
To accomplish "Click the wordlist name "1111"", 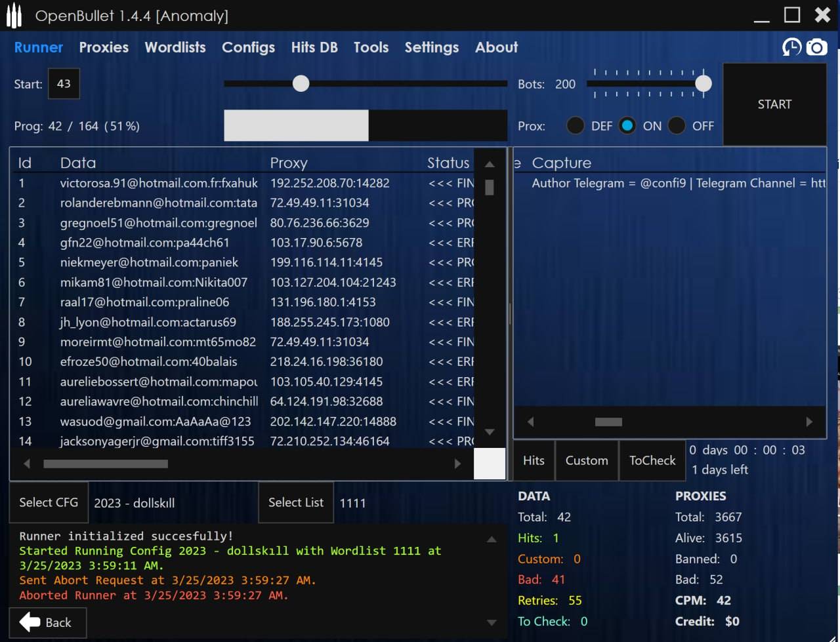I will [x=352, y=503].
